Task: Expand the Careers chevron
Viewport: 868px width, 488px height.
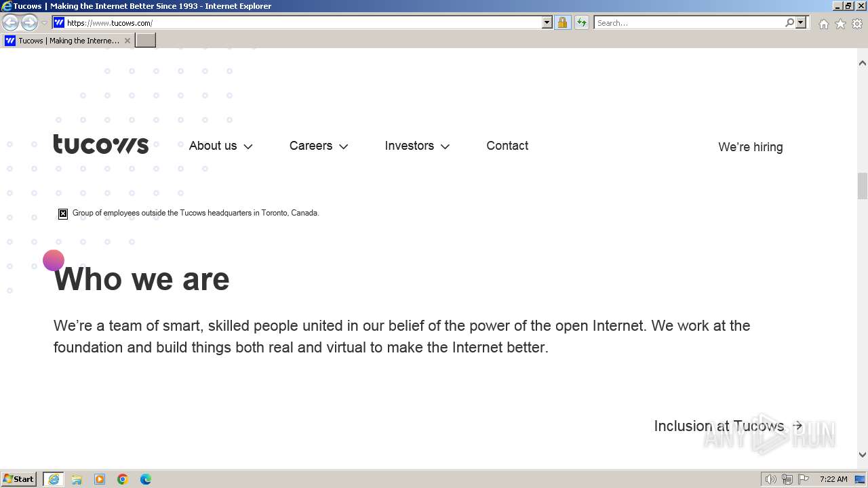Action: pyautogui.click(x=344, y=146)
